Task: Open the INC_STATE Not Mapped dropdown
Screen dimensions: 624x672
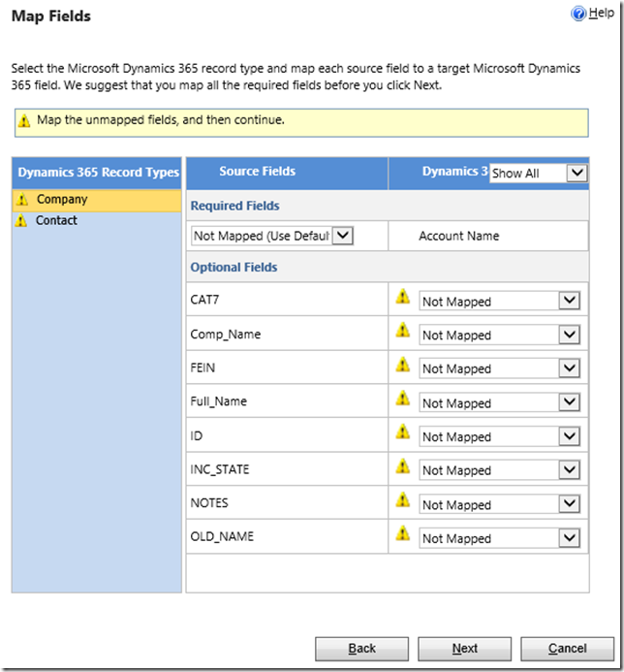Action: [499, 470]
